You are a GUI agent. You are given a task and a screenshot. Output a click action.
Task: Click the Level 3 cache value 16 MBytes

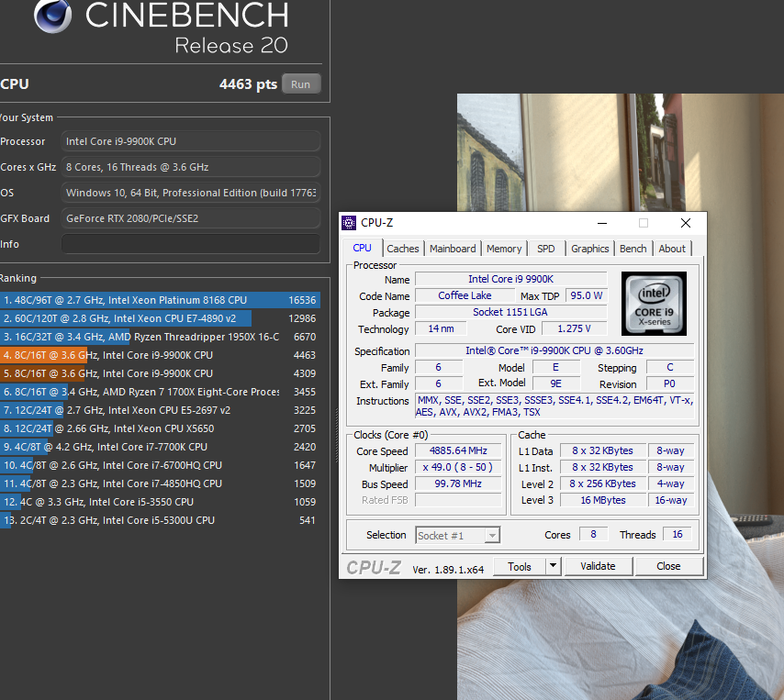[x=603, y=500]
